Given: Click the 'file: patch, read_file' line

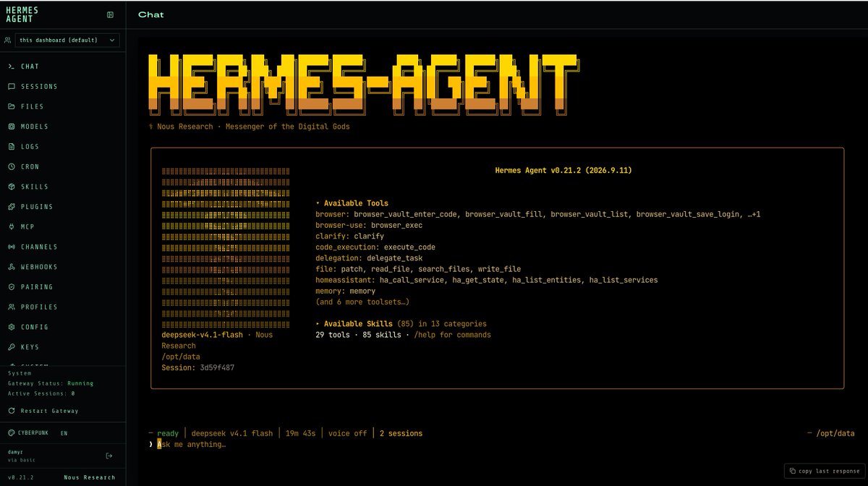Looking at the screenshot, I should (x=418, y=269).
